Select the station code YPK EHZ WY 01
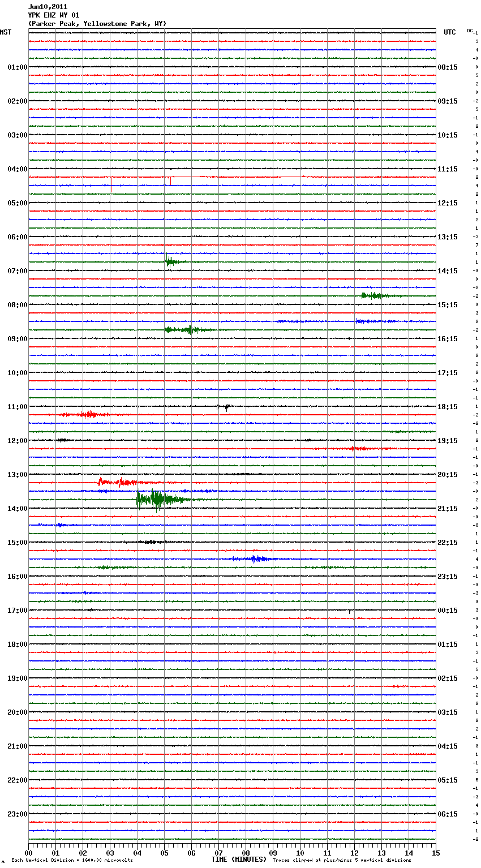 [54, 15]
